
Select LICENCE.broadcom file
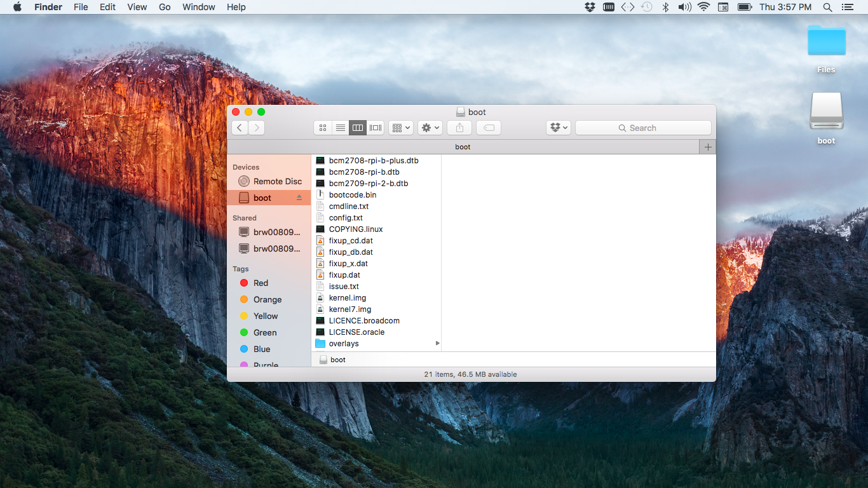[377, 321]
